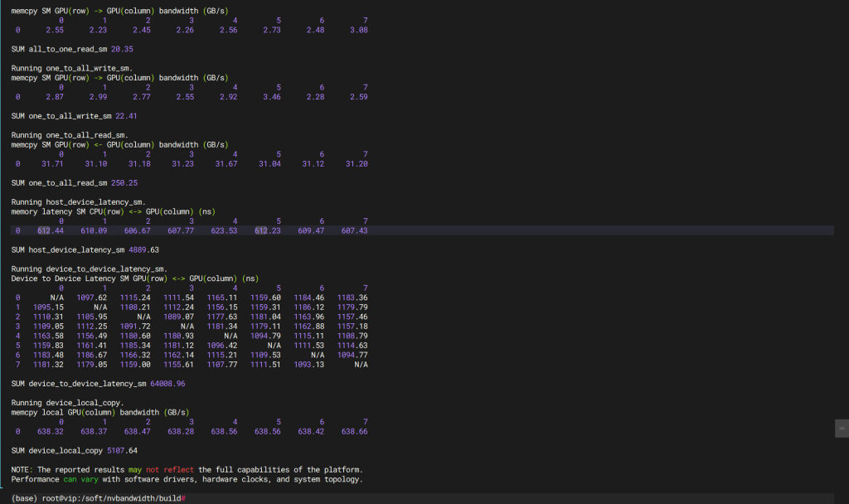Image resolution: width=849 pixels, height=504 pixels.
Task: Click the 4889.63 host_device_latency_sm sum
Action: coord(142,249)
